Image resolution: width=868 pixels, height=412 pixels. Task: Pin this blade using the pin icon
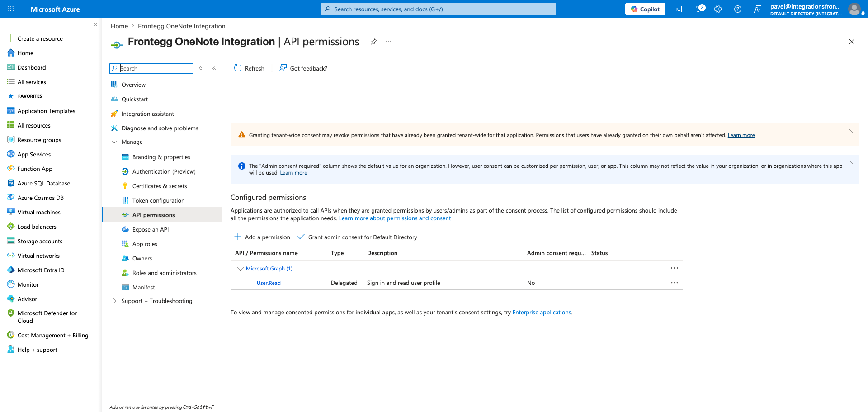click(x=374, y=42)
